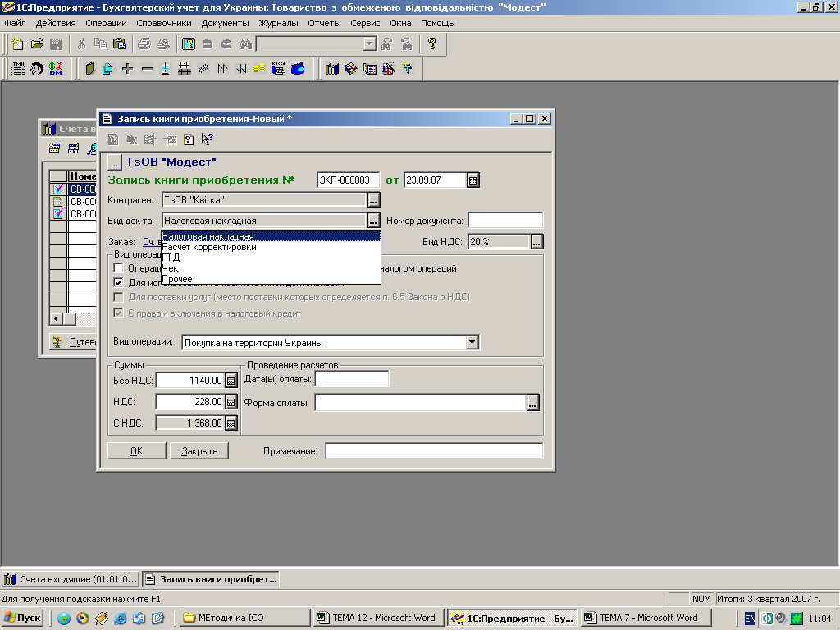Screen dimensions: 840x630
Task: Open the Справочники menu
Action: click(164, 23)
